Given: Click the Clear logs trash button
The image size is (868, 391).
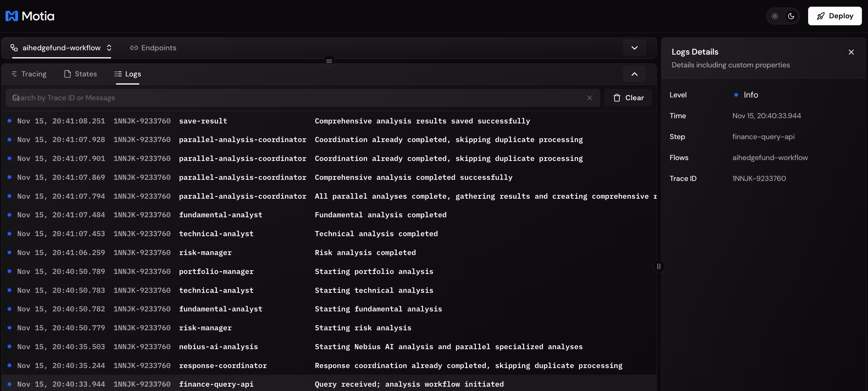Looking at the screenshot, I should pos(628,98).
